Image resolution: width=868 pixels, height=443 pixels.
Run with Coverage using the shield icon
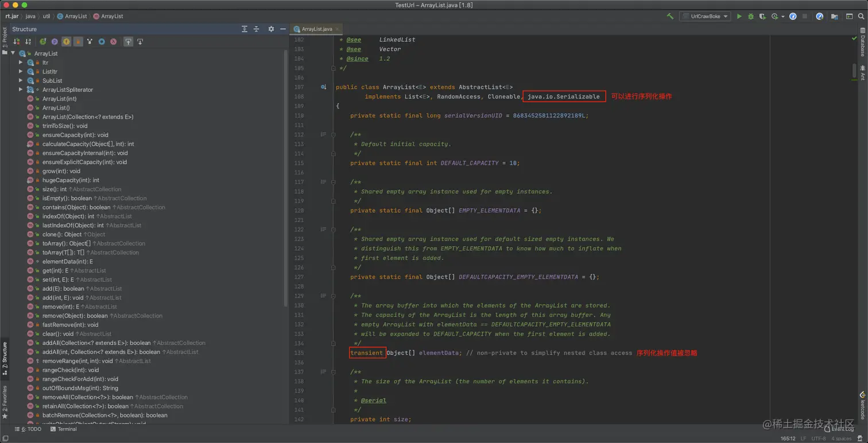pyautogui.click(x=762, y=17)
